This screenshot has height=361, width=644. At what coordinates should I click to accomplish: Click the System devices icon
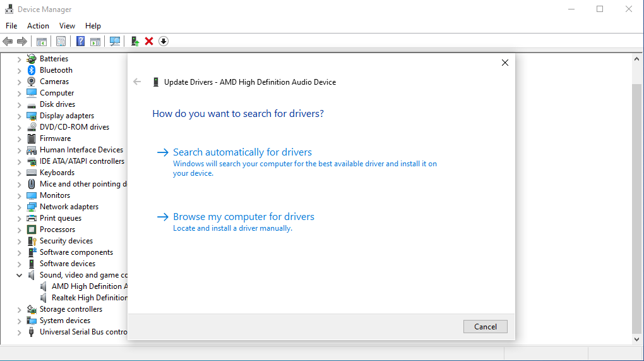(31, 321)
